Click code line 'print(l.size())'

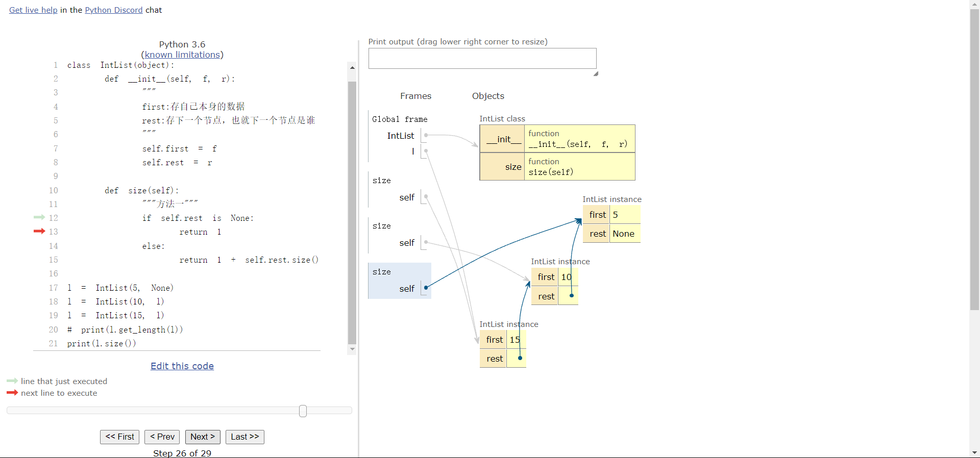click(x=102, y=344)
